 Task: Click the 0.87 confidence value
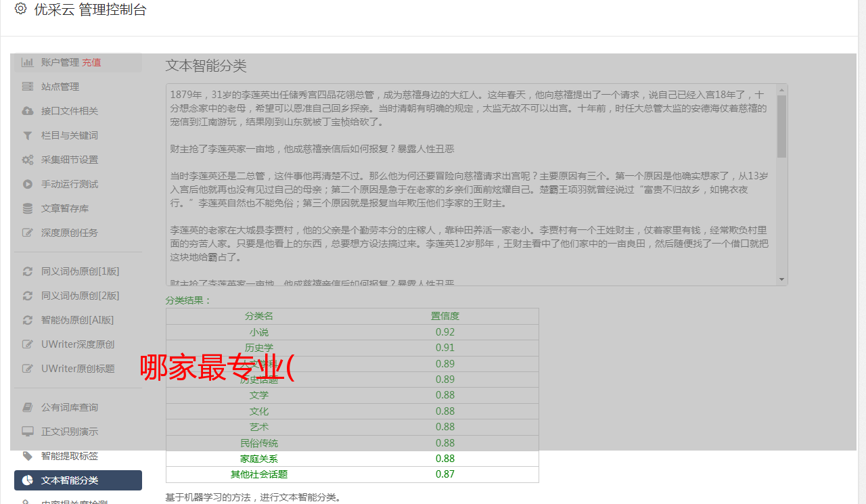pyautogui.click(x=445, y=474)
